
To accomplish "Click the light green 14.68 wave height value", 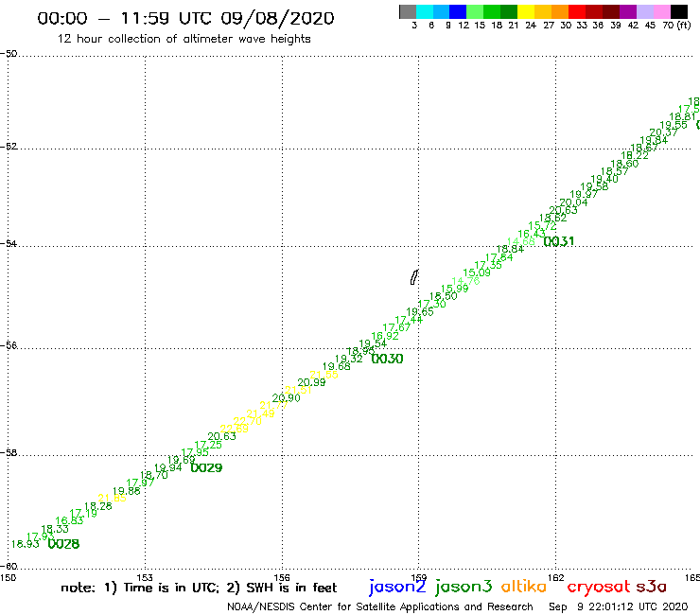I will point(521,241).
